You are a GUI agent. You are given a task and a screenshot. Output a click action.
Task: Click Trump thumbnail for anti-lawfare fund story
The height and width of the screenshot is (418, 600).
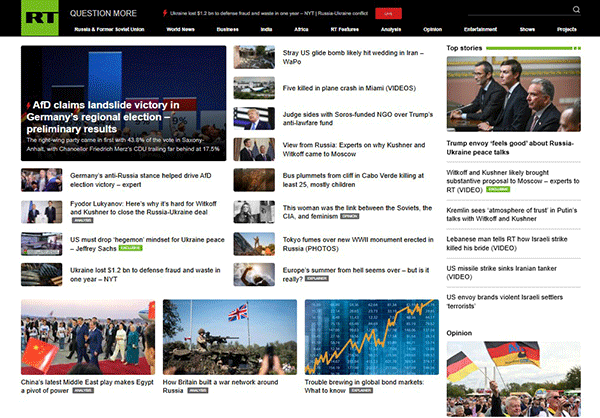(x=254, y=118)
